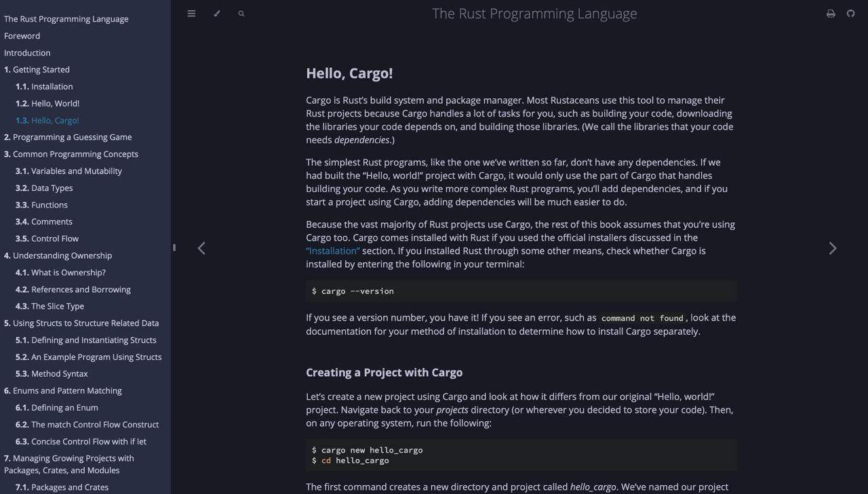Select 1.2 Hello, World! chapter
Image resolution: width=868 pixels, height=494 pixels.
[x=47, y=104]
